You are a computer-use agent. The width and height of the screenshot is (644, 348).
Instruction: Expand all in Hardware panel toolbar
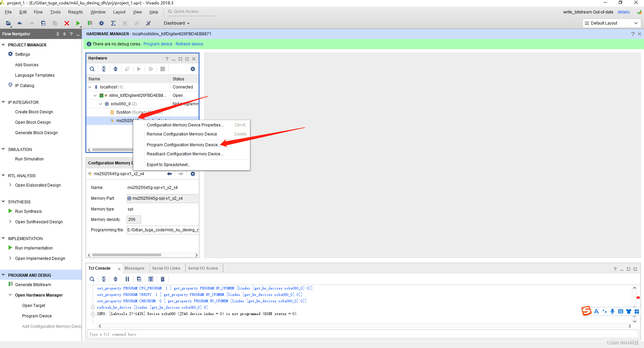(x=116, y=69)
